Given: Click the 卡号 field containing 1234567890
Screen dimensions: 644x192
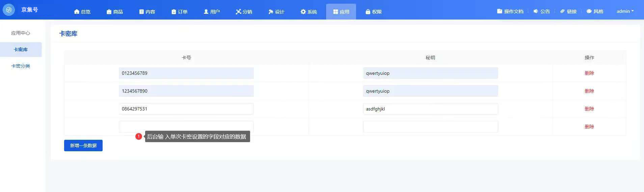Looking at the screenshot, I should (186, 91).
